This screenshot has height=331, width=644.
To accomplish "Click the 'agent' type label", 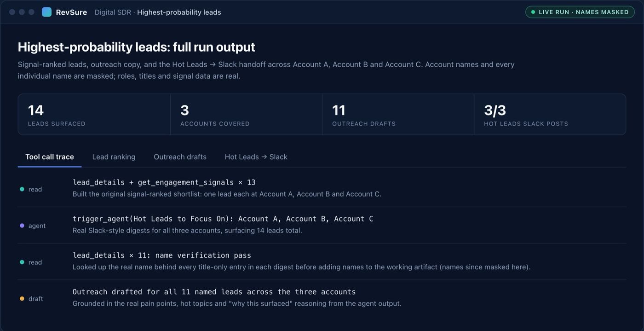I will (x=37, y=226).
